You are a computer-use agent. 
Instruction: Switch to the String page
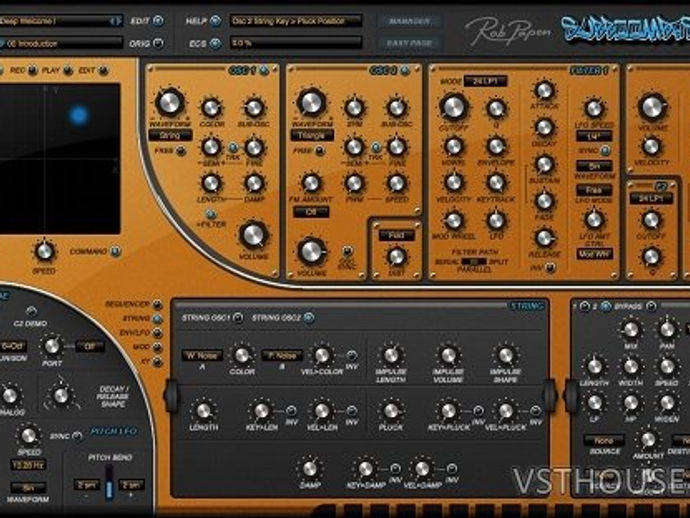tap(157, 318)
